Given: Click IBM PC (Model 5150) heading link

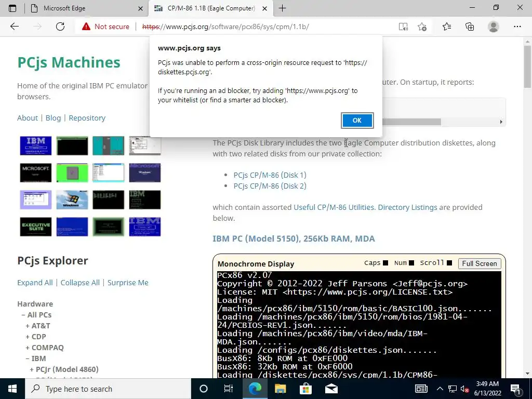Looking at the screenshot, I should 294,238.
